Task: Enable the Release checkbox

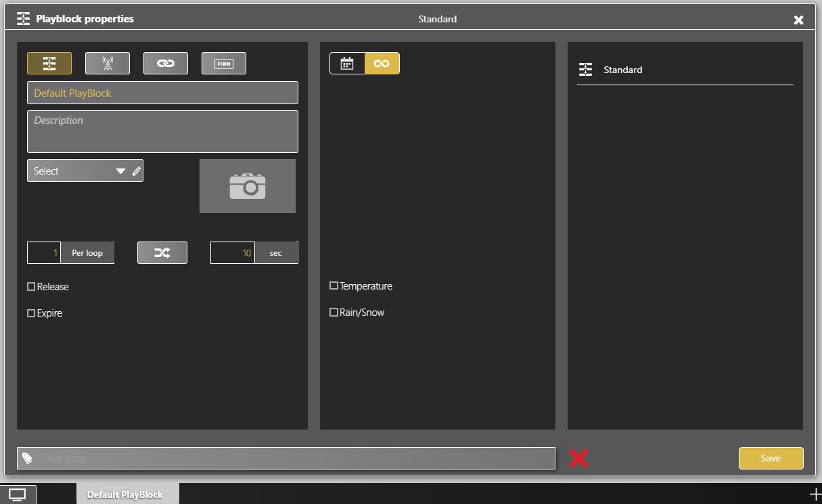Action: tap(31, 287)
